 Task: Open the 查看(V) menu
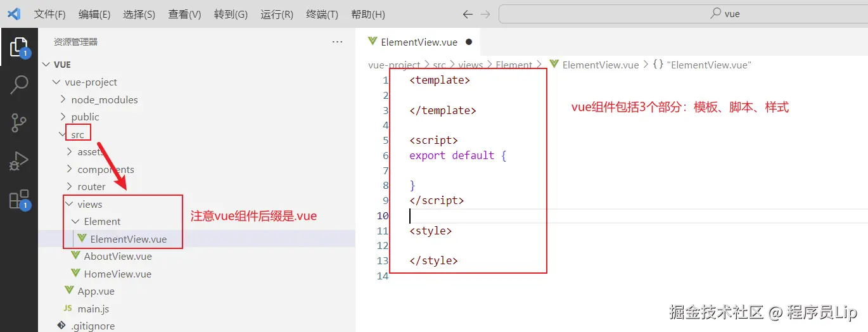click(184, 14)
